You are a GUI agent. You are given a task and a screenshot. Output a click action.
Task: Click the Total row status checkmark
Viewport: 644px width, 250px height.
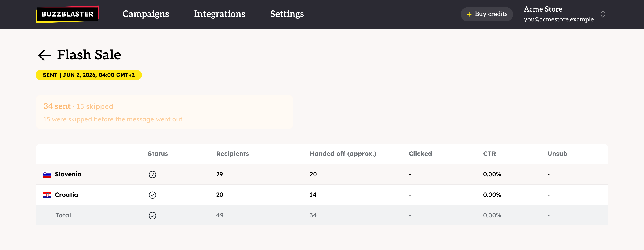[153, 215]
